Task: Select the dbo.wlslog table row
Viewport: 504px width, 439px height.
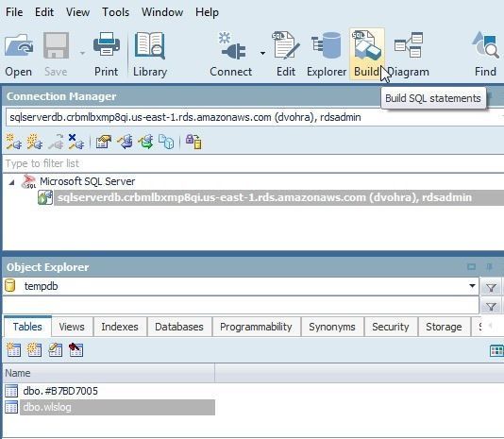Action: pyautogui.click(x=117, y=408)
